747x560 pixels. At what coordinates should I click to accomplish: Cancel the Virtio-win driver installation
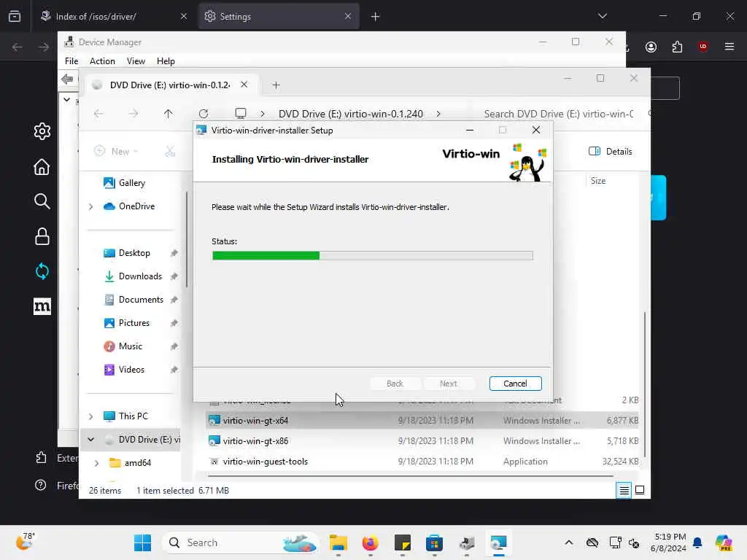515,384
